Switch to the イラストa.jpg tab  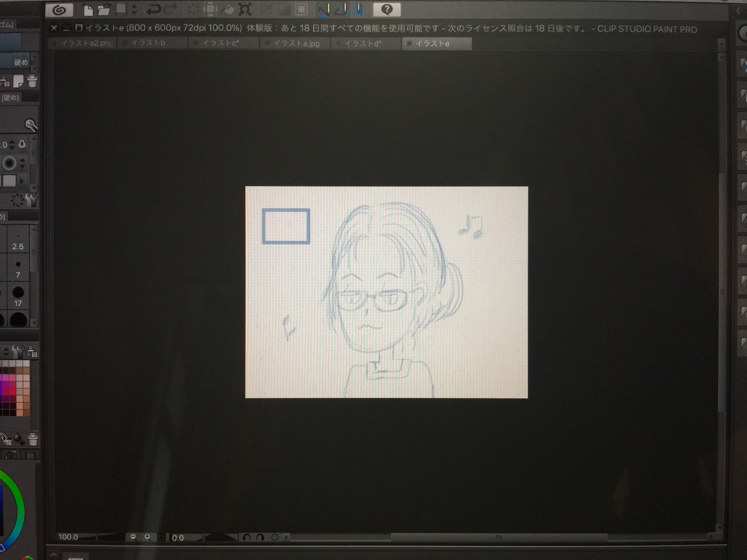(295, 43)
